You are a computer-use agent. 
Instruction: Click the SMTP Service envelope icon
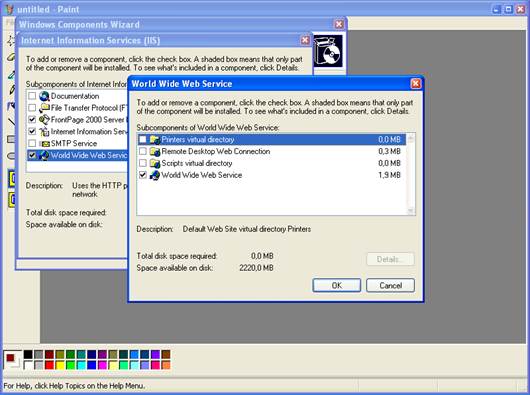point(44,144)
